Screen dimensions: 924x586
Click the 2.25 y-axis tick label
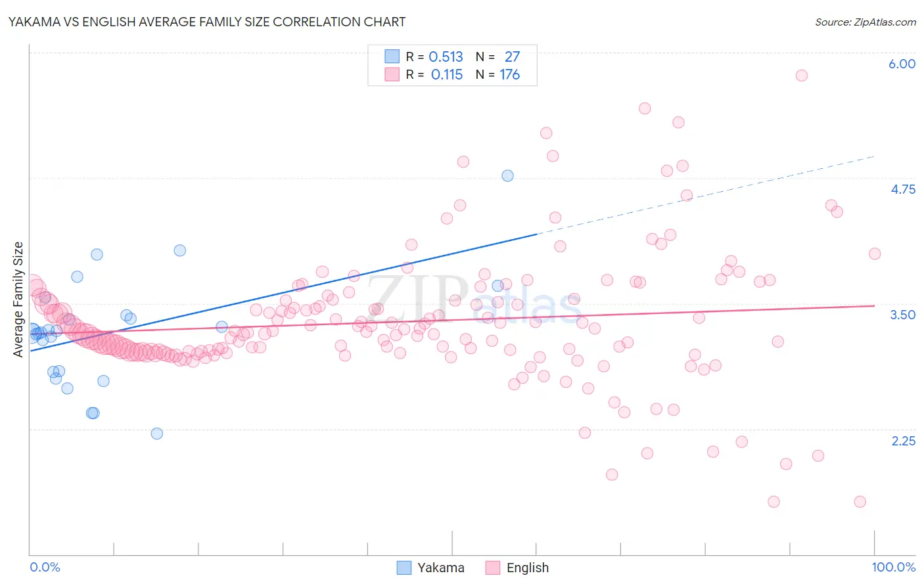click(x=904, y=441)
